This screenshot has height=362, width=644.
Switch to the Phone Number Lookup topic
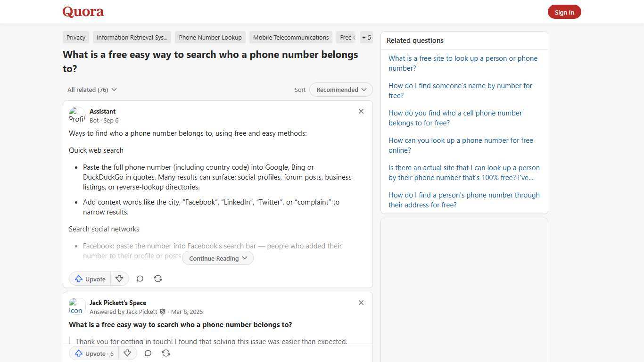click(x=210, y=37)
